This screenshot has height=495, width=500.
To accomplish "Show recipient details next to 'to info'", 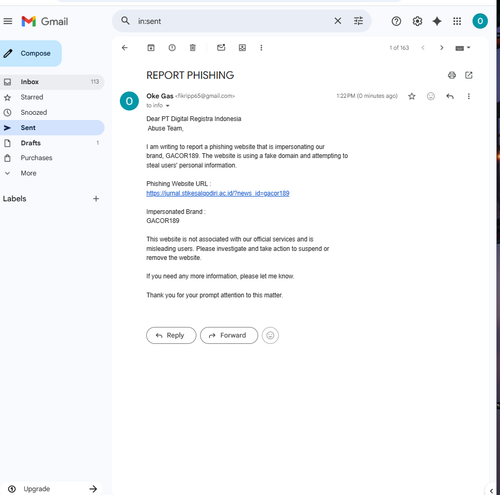I will point(168,106).
